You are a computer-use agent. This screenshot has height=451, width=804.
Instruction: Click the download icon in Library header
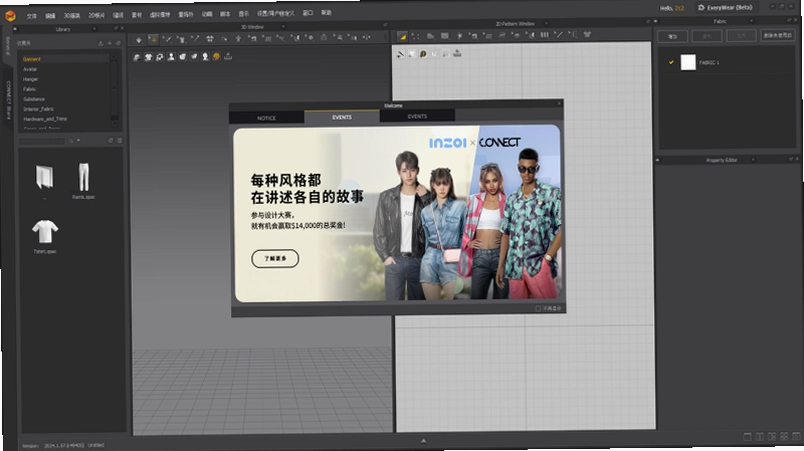tap(100, 43)
